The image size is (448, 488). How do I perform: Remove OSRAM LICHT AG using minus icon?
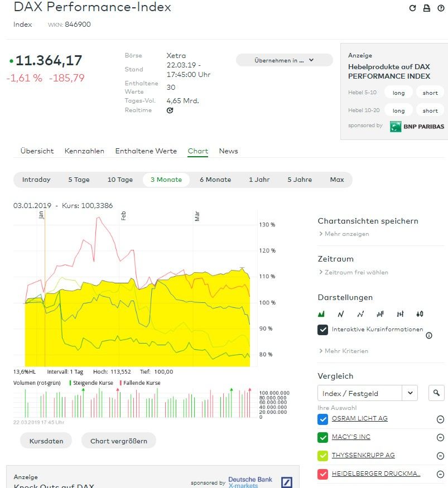click(440, 419)
